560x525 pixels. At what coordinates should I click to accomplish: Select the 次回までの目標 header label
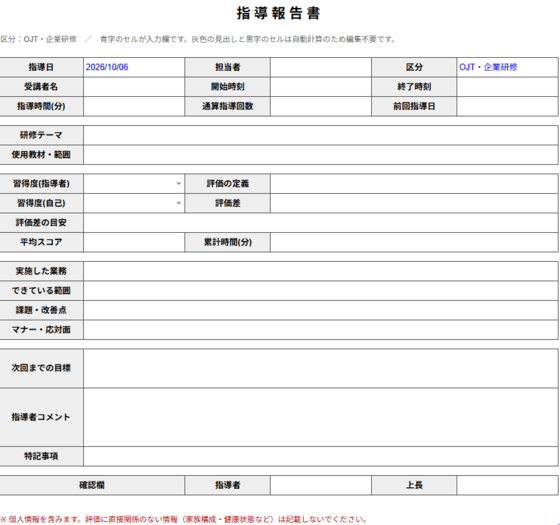pos(41,368)
